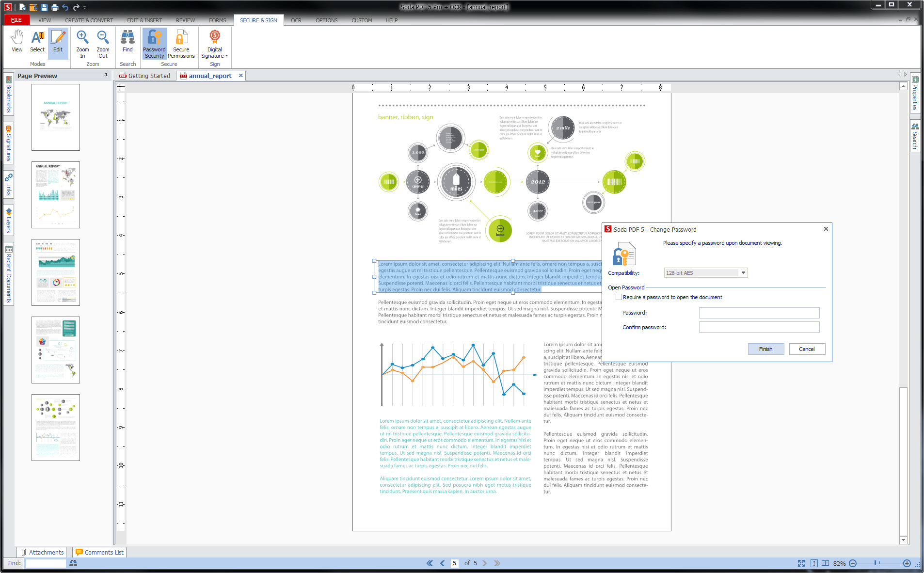
Task: Open the FORMS ribbon tab
Action: [218, 20]
